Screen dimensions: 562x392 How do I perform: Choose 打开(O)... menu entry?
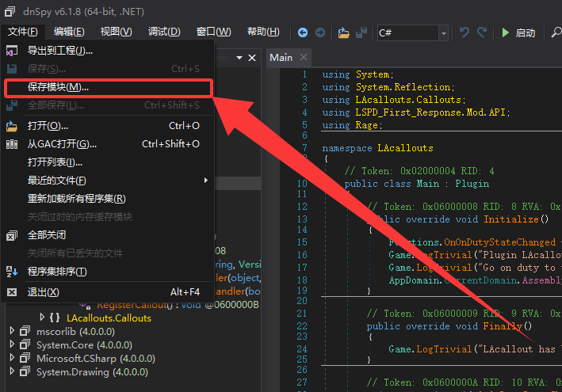(108, 126)
